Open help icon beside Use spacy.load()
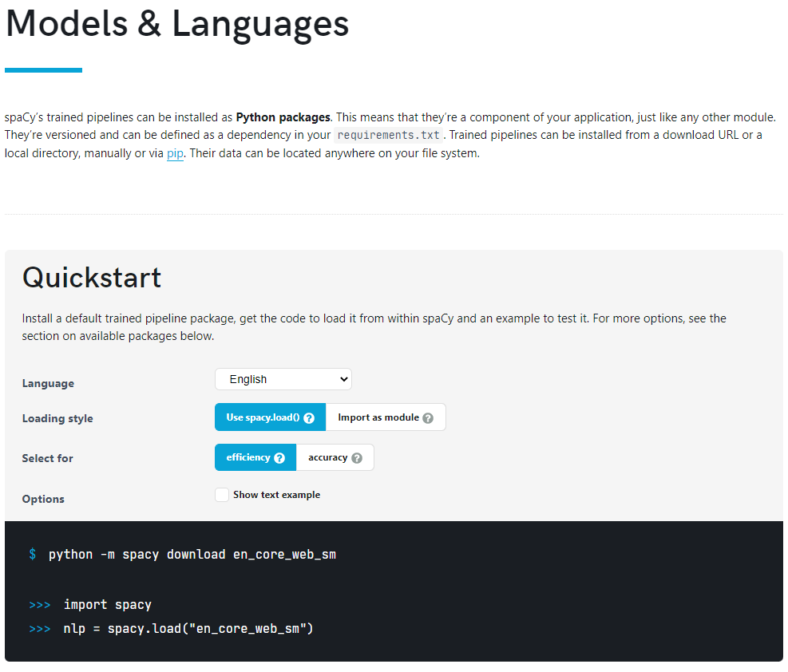This screenshot has width=788, height=672. (309, 418)
